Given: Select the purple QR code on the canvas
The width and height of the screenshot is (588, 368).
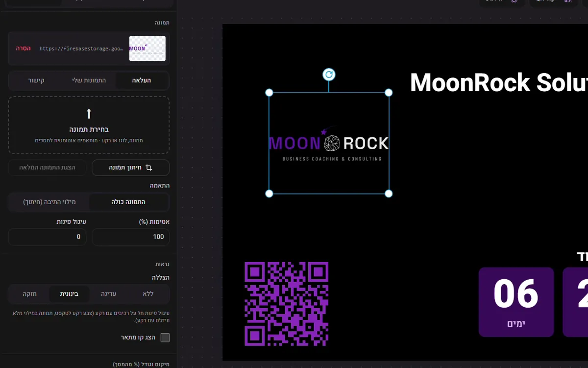Looking at the screenshot, I should coord(287,304).
